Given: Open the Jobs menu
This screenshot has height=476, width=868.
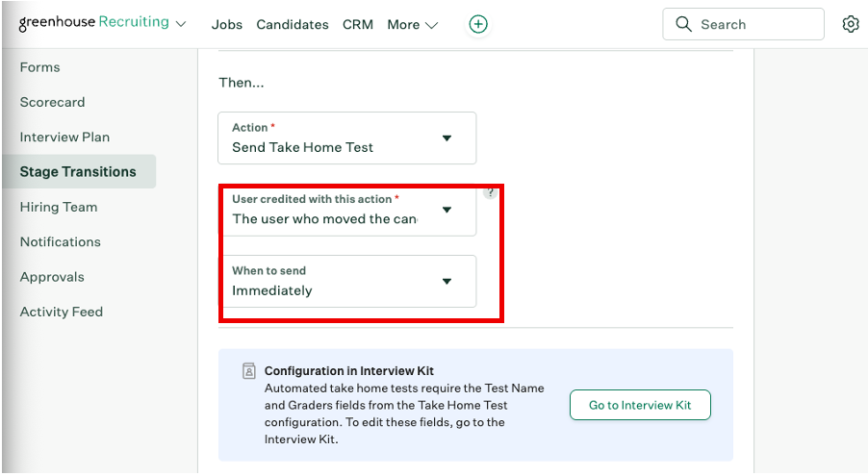Looking at the screenshot, I should (227, 25).
